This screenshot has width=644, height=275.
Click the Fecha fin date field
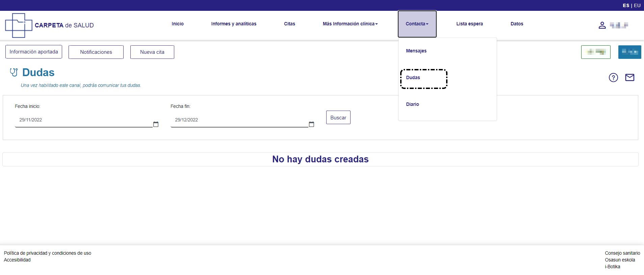tap(239, 120)
